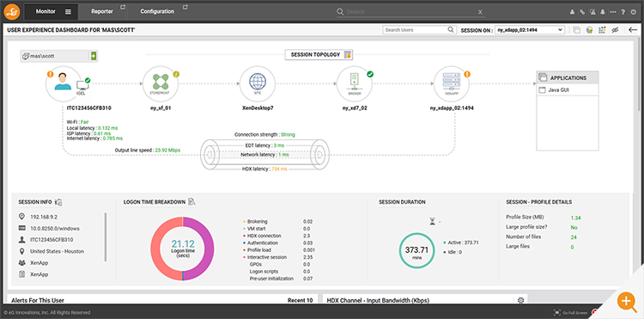Click the Session Info scrollbar
Viewport: 644px width, 319px height.
click(106, 236)
